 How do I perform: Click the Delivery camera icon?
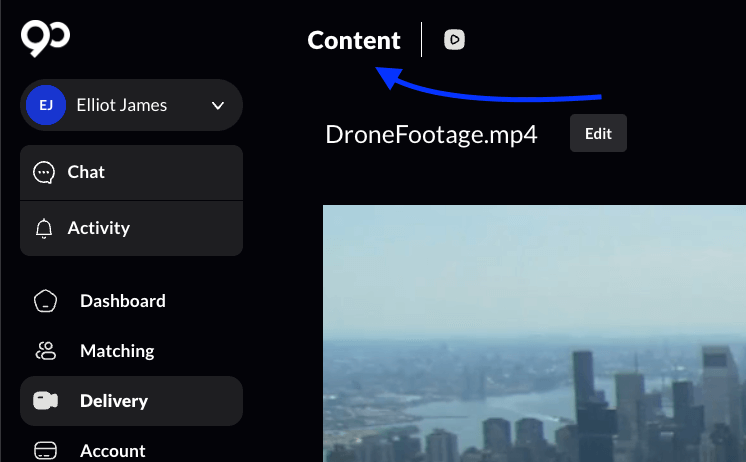(x=45, y=401)
